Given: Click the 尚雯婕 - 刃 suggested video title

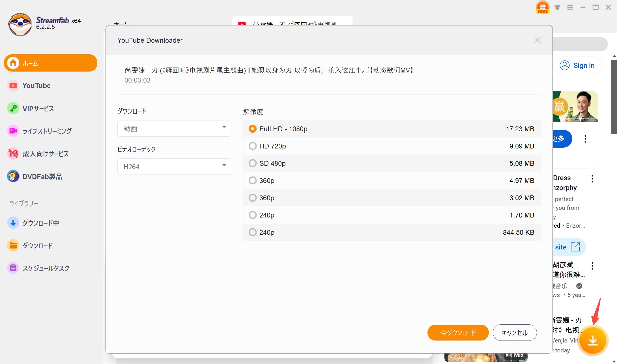Looking at the screenshot, I should point(567,325).
